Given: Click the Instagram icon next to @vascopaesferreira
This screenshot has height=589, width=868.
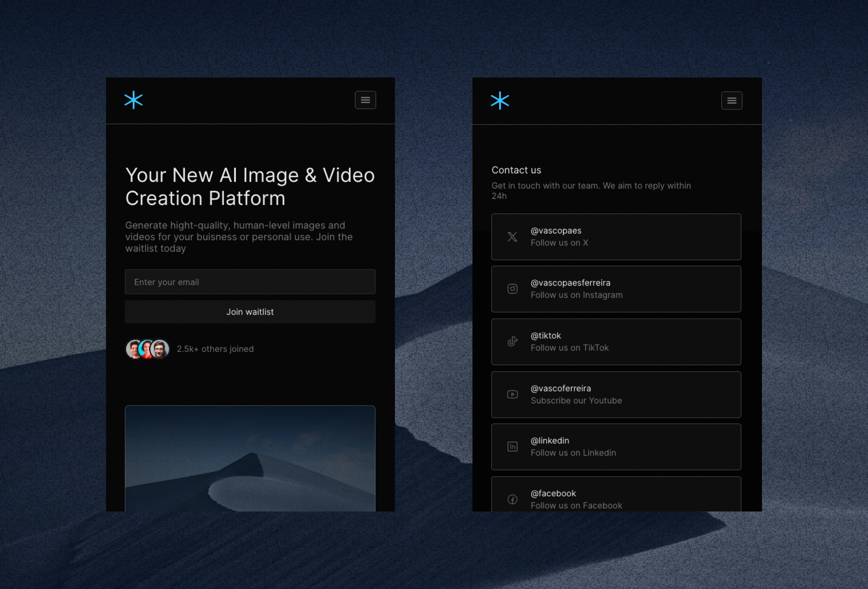Looking at the screenshot, I should click(512, 289).
